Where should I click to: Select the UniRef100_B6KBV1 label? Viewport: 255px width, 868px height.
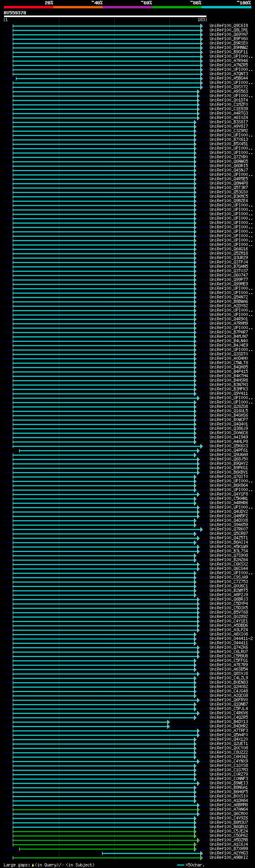229,472
